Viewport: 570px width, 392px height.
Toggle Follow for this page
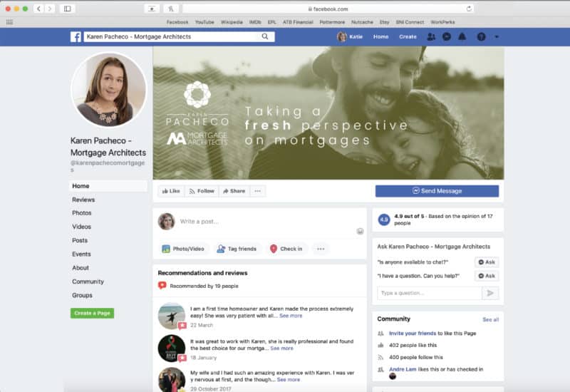point(201,191)
